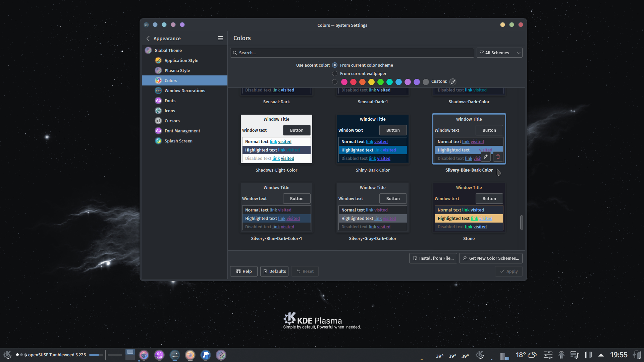Select Silvery-Blue-Dark-Color-1 scheme thumbnail
The image size is (644, 362).
click(276, 207)
